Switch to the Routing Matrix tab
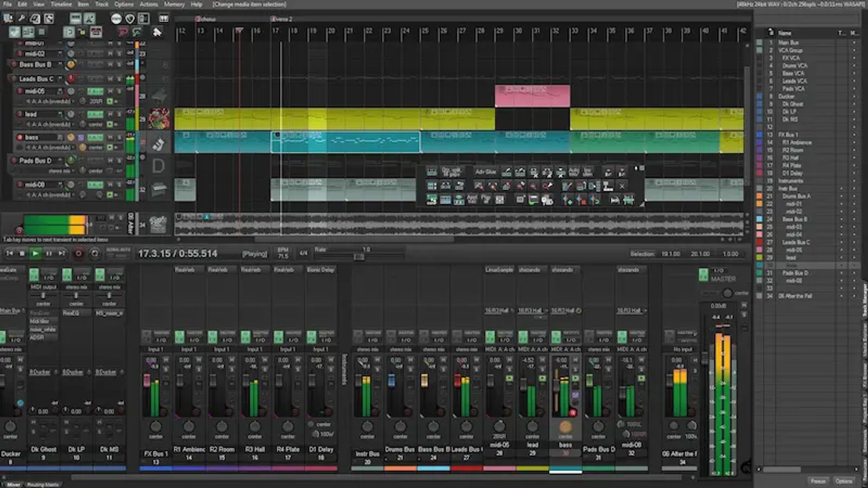 click(43, 485)
